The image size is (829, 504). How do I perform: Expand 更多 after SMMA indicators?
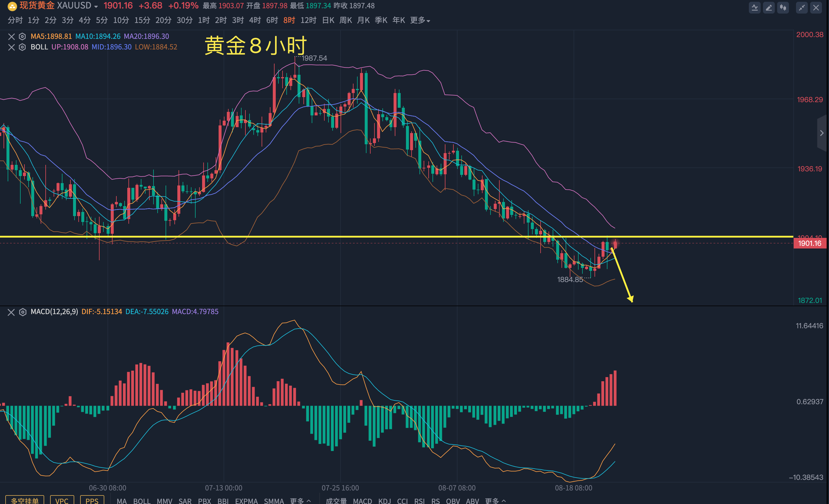300,501
